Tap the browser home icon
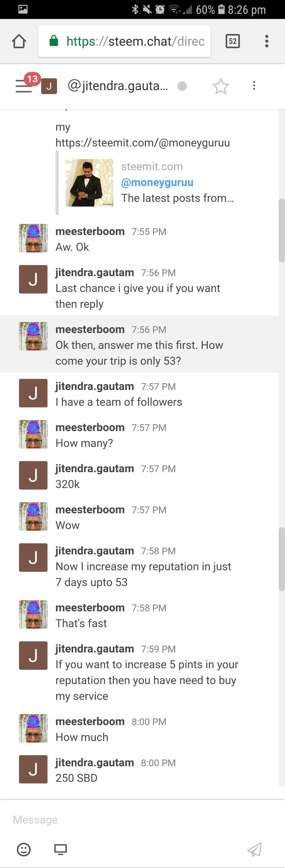This screenshot has height=868, width=285. click(19, 41)
